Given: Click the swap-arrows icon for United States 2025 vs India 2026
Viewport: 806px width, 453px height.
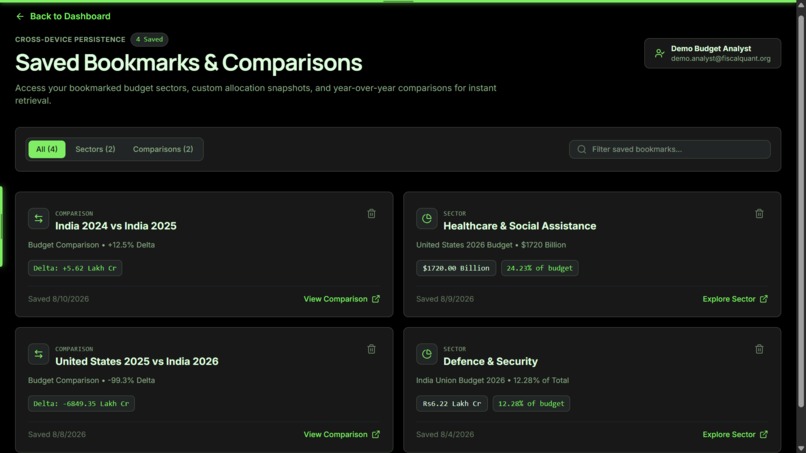Looking at the screenshot, I should point(39,354).
